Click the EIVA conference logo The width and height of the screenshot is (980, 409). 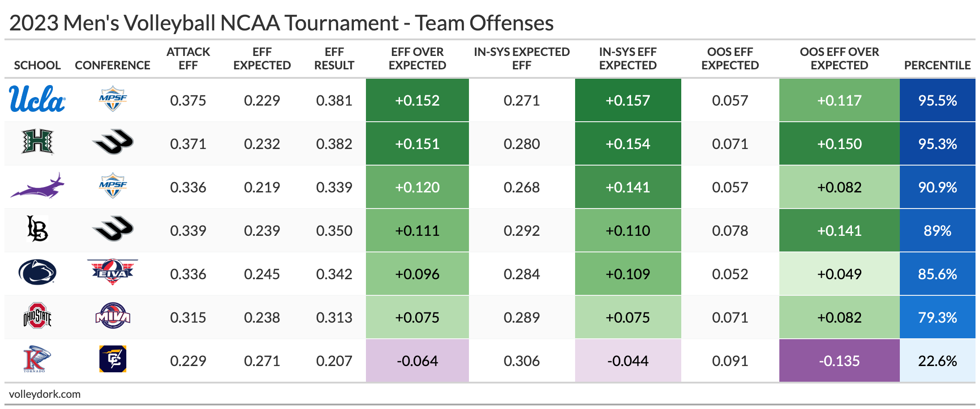pyautogui.click(x=112, y=272)
